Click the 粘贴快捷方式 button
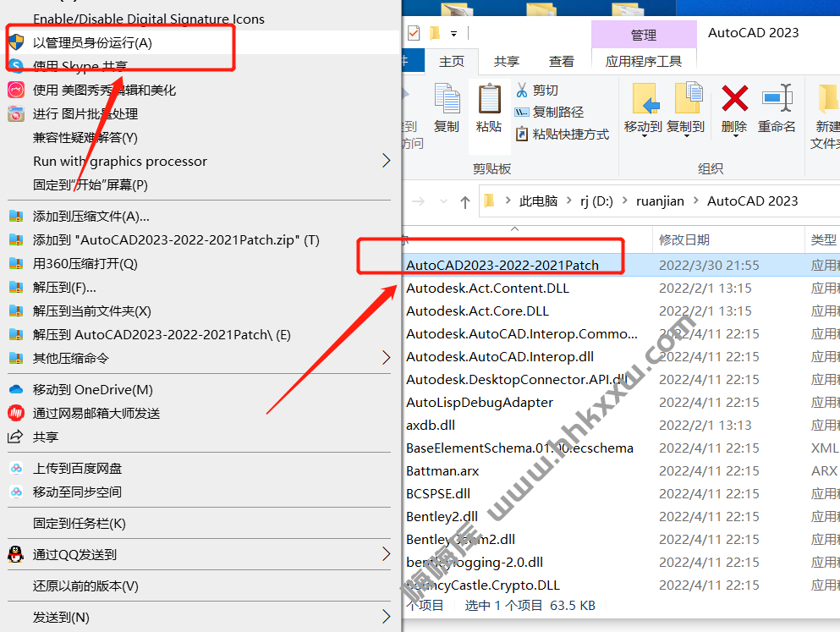Viewport: 840px width, 632px height. pyautogui.click(x=562, y=134)
